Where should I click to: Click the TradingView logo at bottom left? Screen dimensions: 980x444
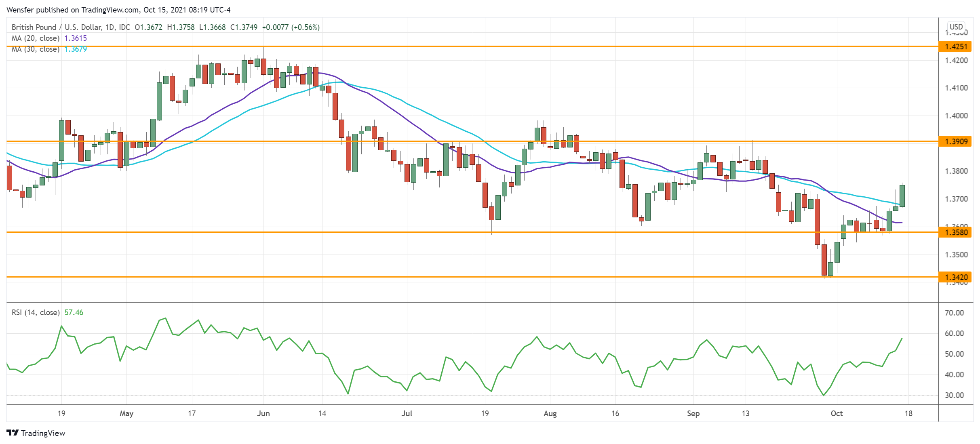(44, 433)
